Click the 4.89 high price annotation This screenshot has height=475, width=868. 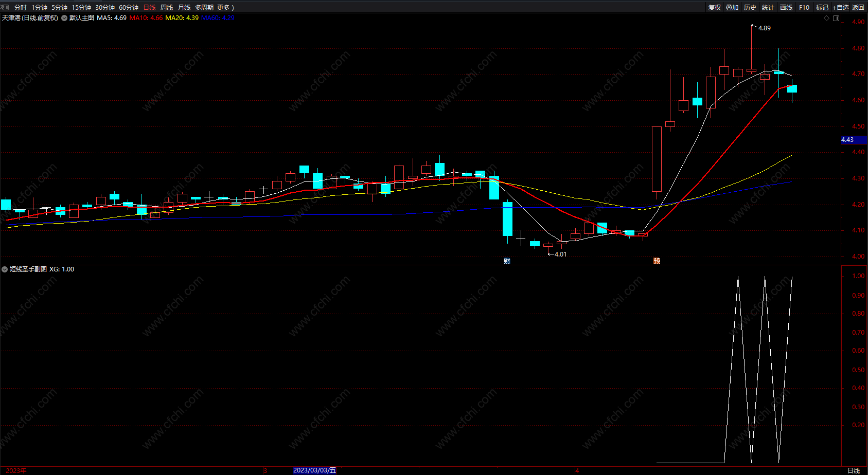click(x=765, y=28)
